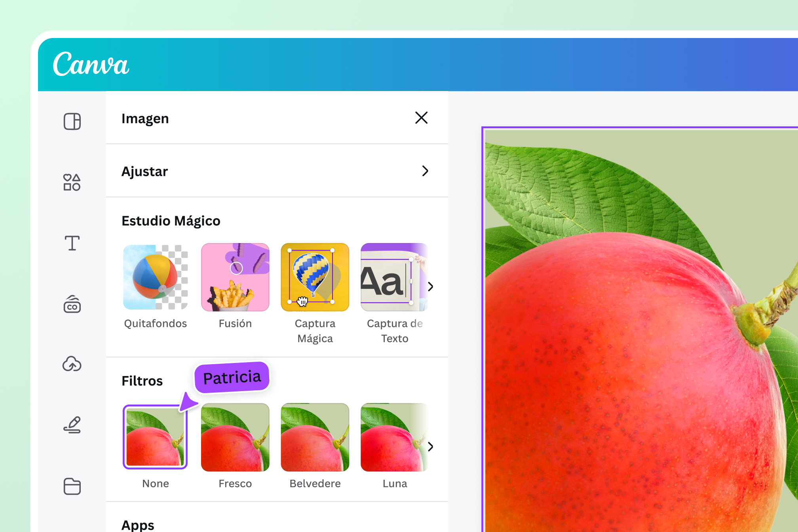
Task: Show more Estudio Mágico tools
Action: pos(430,287)
